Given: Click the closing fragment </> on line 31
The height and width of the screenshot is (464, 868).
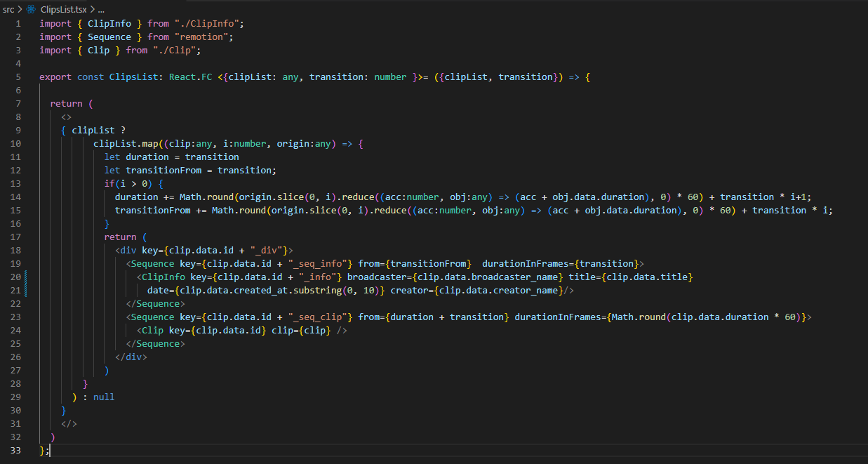Looking at the screenshot, I should click(x=69, y=423).
